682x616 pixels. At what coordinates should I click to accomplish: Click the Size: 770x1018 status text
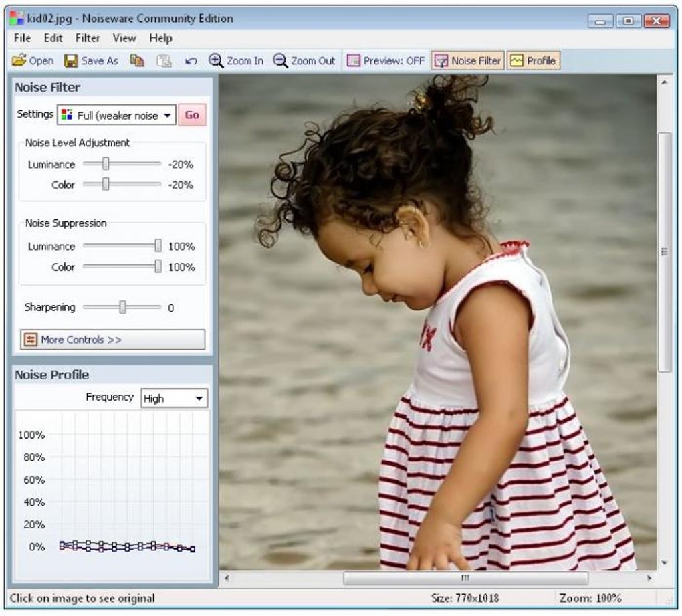coord(465,598)
